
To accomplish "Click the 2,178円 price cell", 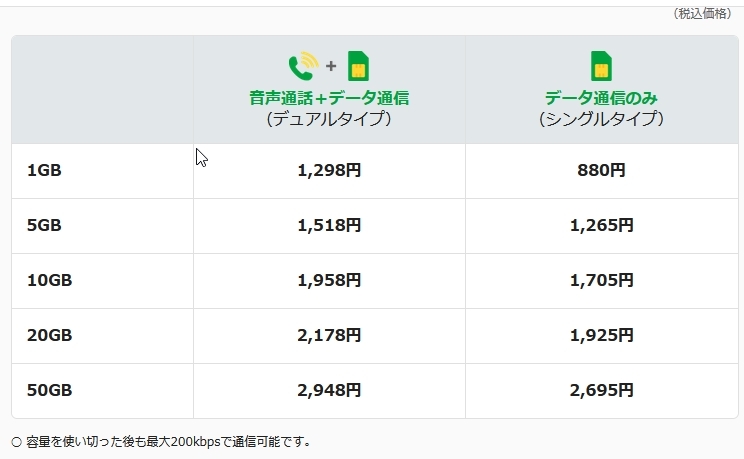I will click(x=329, y=336).
